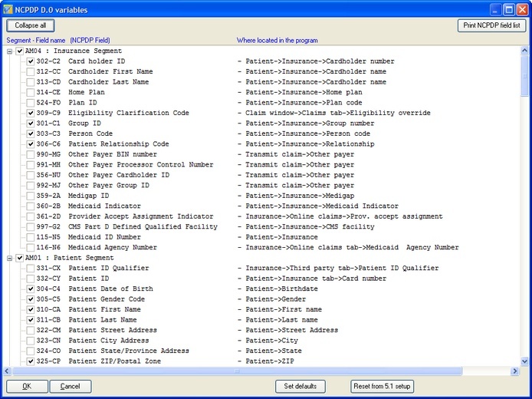Select 'Insurance->Online claims->Prov. accept assignment' text
Viewport: 532px width, 399px height.
[x=344, y=216]
